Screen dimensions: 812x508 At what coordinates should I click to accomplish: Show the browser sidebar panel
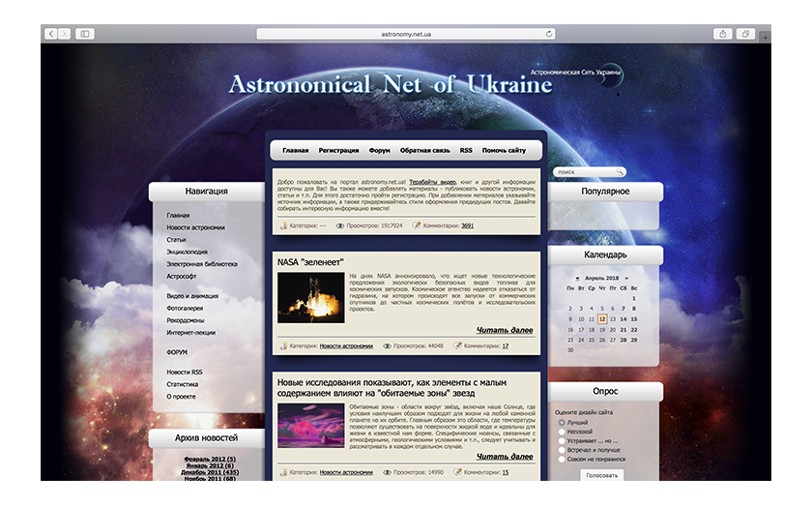coord(84,34)
